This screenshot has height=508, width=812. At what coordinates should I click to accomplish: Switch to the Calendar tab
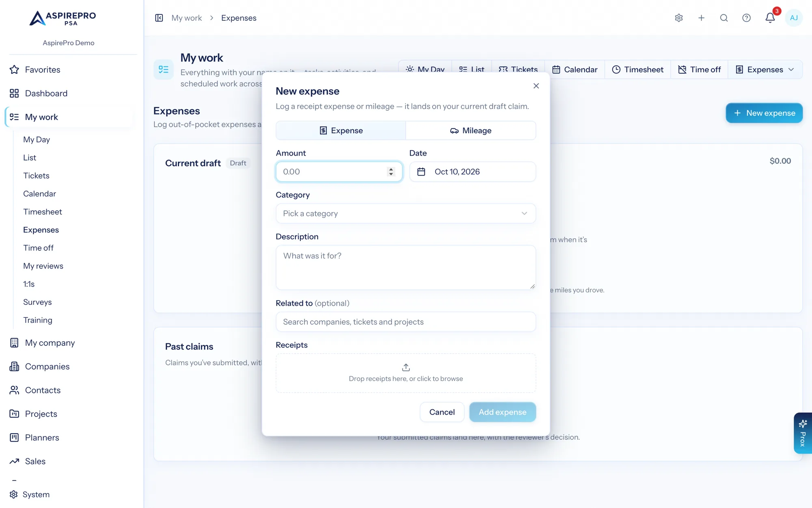pos(574,69)
